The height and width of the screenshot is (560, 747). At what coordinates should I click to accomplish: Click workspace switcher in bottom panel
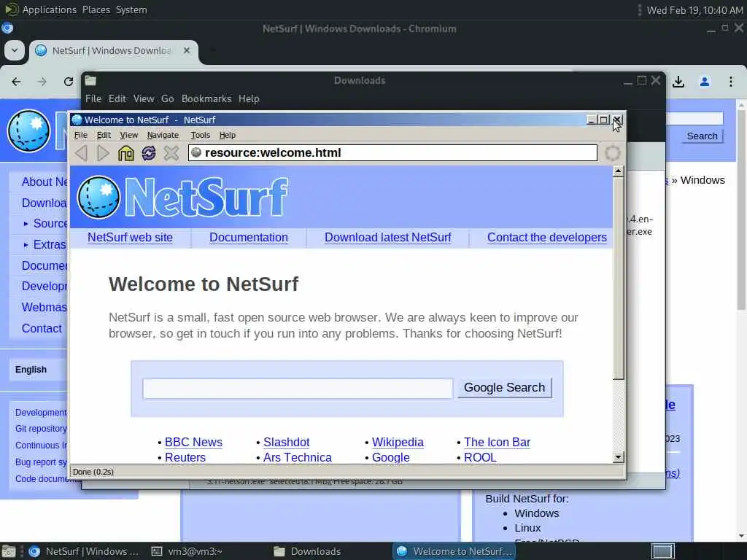click(662, 551)
